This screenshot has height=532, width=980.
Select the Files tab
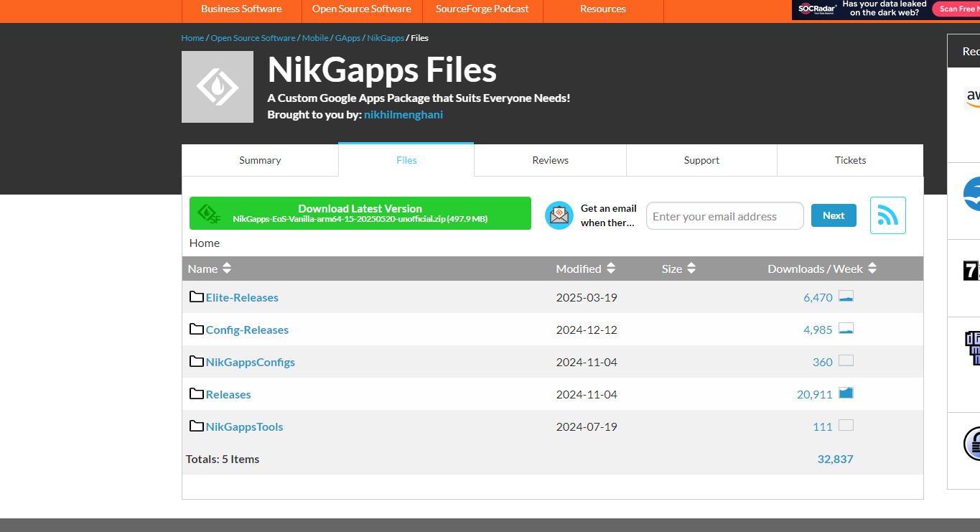click(406, 160)
